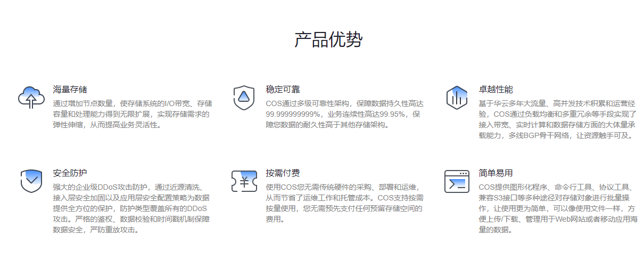This screenshot has width=644, height=275.
Task: Click the description starting 通过增加节点数量
Action: click(x=133, y=114)
